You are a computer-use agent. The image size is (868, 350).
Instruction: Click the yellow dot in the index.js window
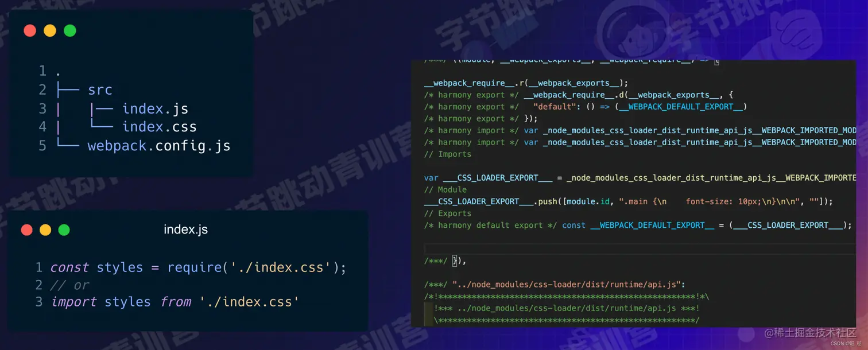(x=45, y=230)
